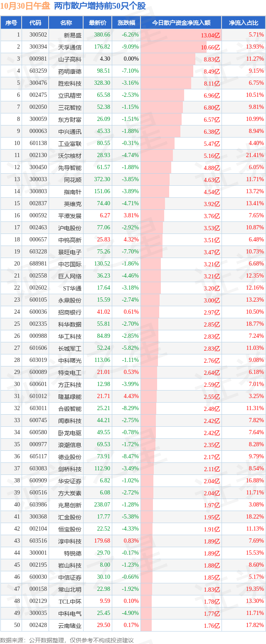Click stock name 三花智控

(x=70, y=108)
